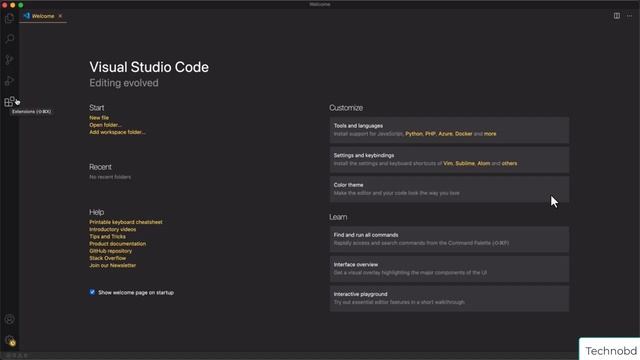Uncheck Show welcome page on startup

(x=92, y=292)
